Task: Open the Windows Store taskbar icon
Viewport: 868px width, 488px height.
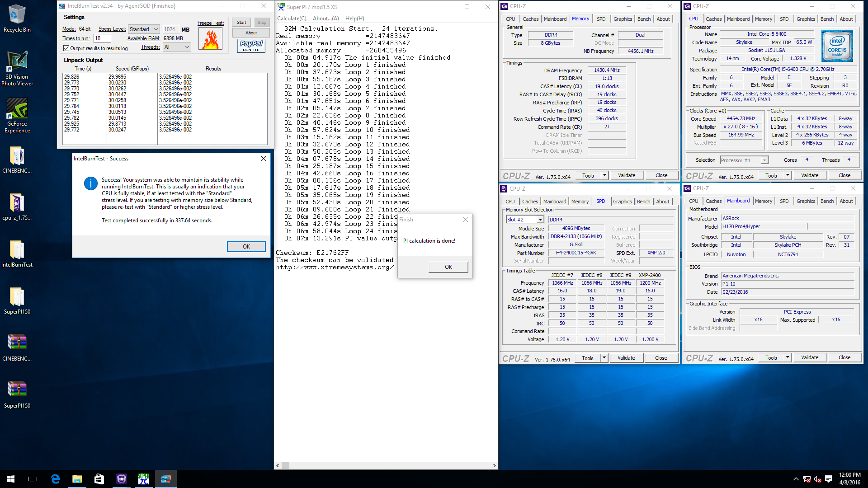Action: tap(99, 479)
